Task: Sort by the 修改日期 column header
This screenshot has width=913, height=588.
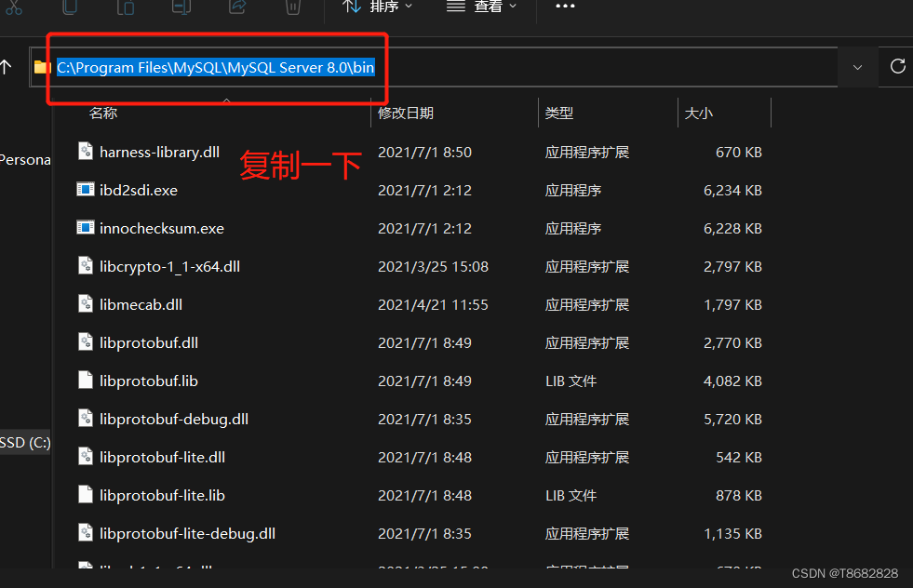Action: [405, 113]
